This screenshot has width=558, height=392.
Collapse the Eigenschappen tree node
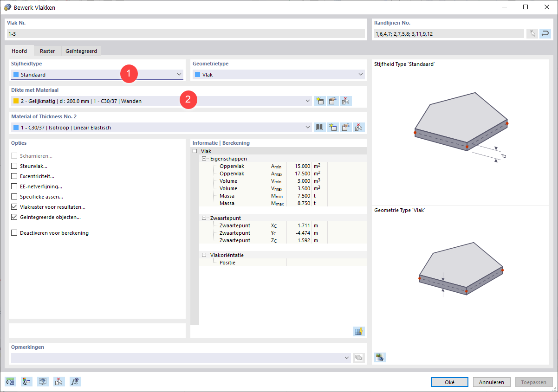point(204,159)
